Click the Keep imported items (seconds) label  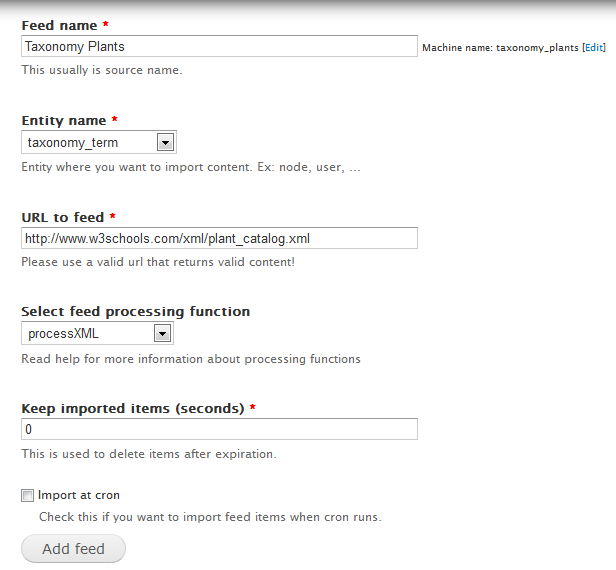pos(133,409)
